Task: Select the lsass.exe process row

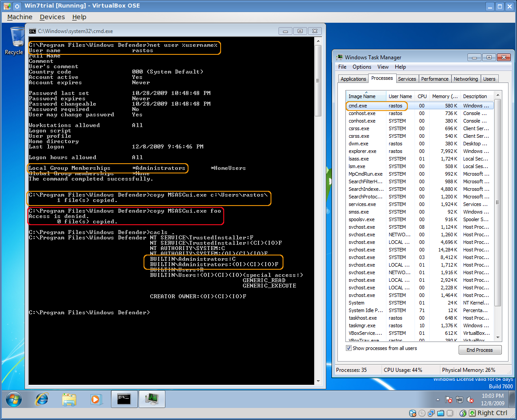Action: click(420, 159)
